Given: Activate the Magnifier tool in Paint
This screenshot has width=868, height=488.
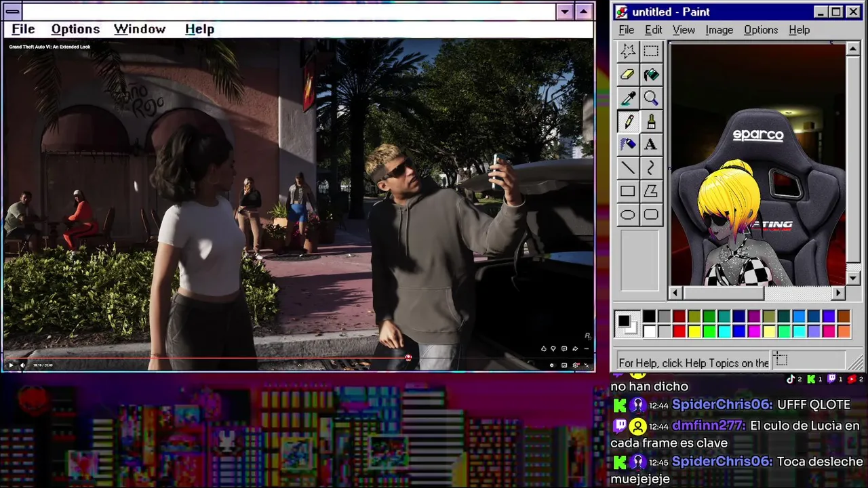Looking at the screenshot, I should point(651,98).
